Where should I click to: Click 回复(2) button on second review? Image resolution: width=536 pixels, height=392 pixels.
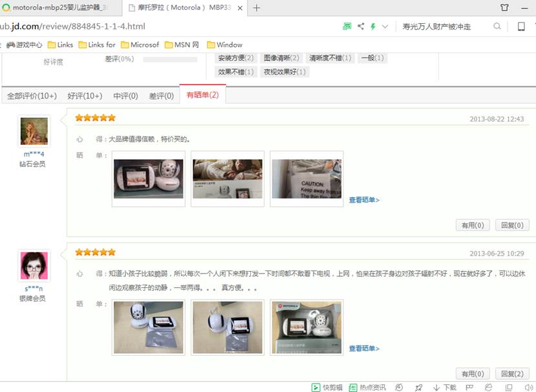click(512, 374)
